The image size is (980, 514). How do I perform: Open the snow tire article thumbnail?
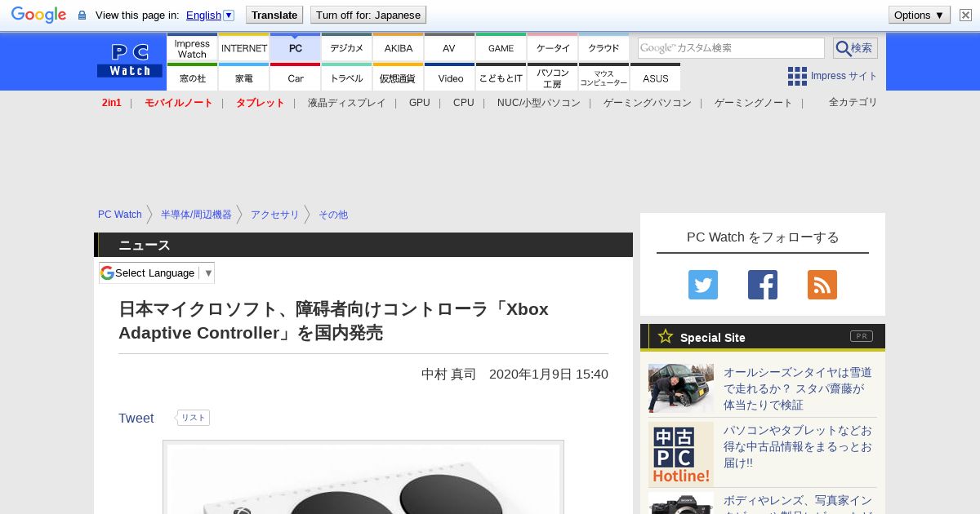click(x=681, y=388)
